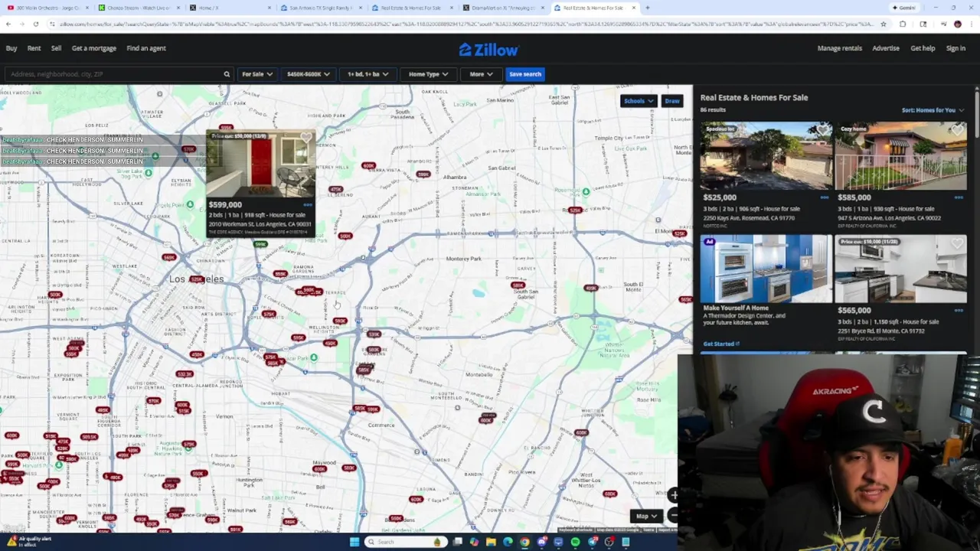Open more options for $525,000 listing

pyautogui.click(x=825, y=197)
